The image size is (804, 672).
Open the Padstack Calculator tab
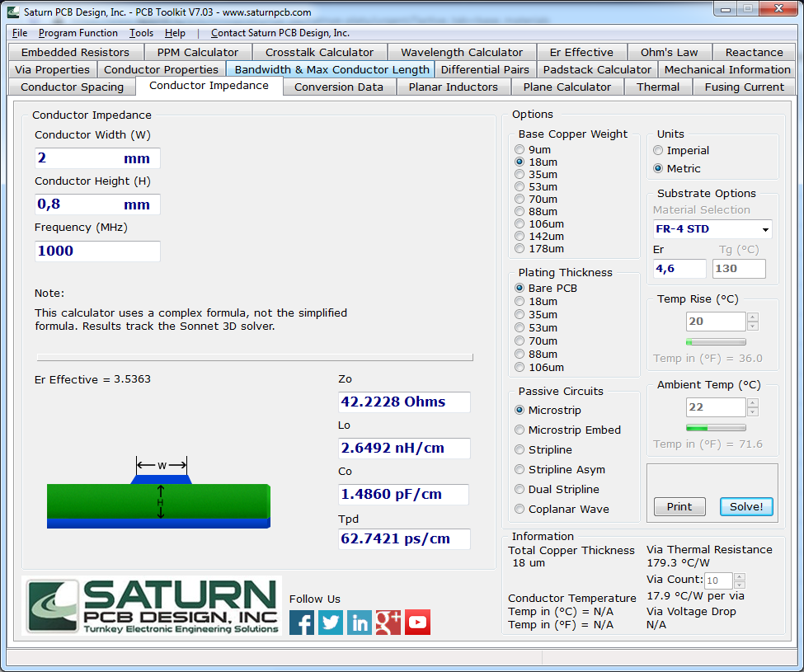tap(597, 70)
